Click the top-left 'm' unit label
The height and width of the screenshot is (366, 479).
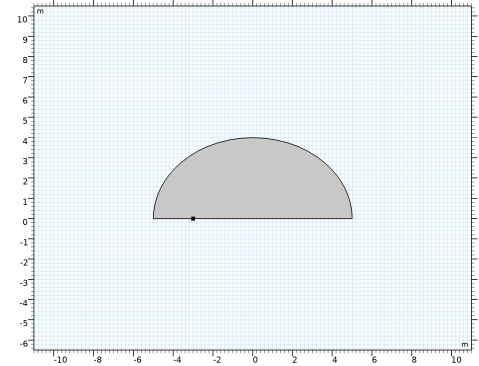pos(40,11)
